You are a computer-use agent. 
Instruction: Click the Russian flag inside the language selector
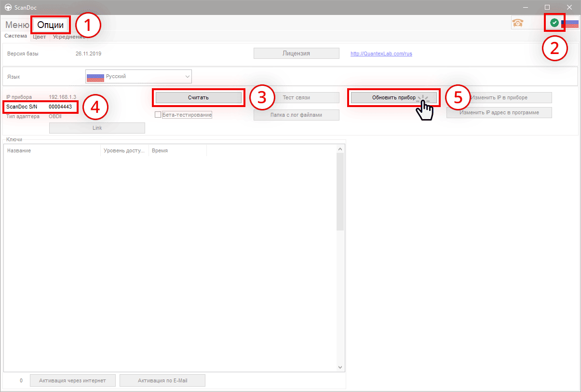click(95, 76)
